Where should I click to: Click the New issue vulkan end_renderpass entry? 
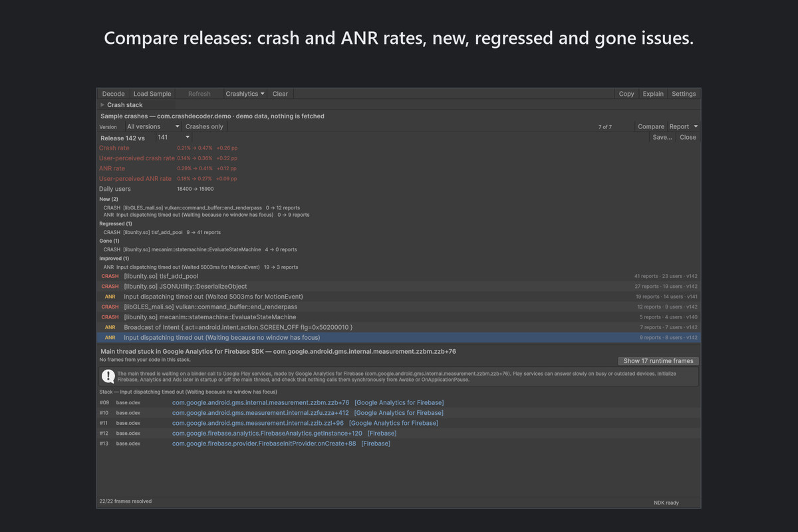pyautogui.click(x=201, y=207)
